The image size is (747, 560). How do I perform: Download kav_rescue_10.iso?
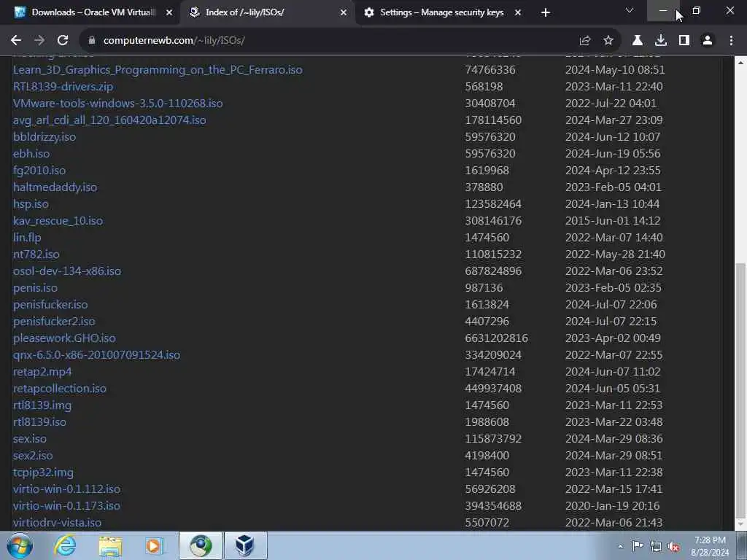[x=58, y=221]
